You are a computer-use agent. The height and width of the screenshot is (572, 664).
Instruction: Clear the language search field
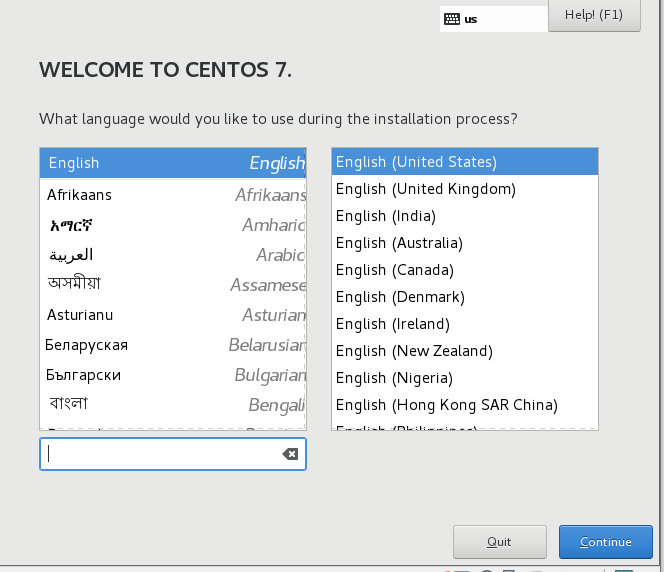click(290, 454)
